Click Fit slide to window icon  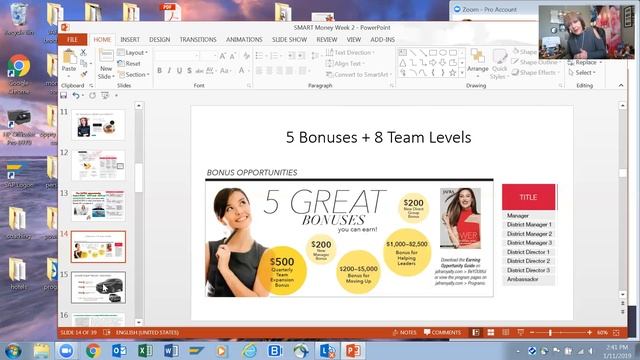coord(616,333)
